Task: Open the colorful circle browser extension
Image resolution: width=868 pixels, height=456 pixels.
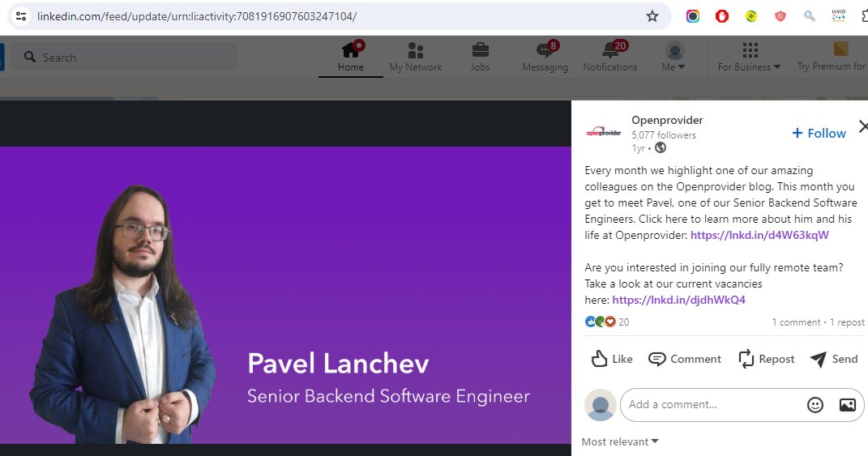Action: (x=692, y=16)
